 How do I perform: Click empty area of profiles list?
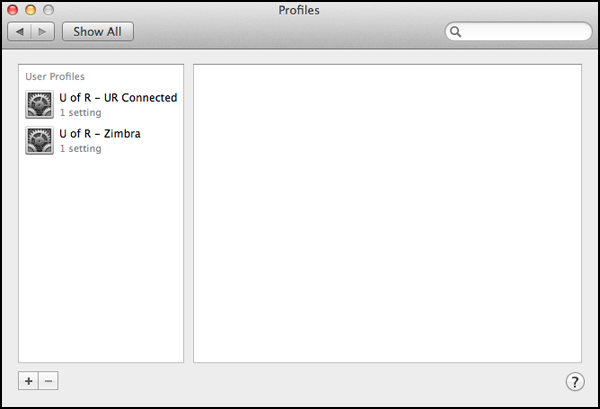pos(101,260)
